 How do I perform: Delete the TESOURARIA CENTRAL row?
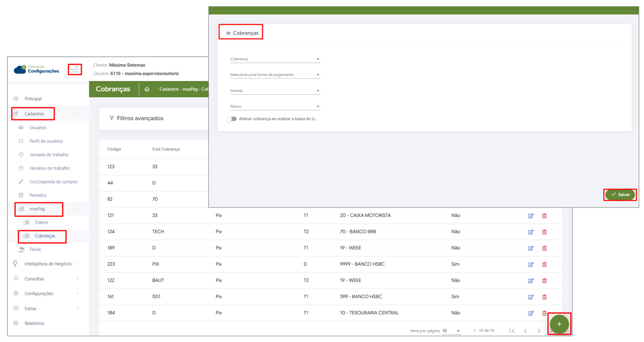tap(544, 313)
